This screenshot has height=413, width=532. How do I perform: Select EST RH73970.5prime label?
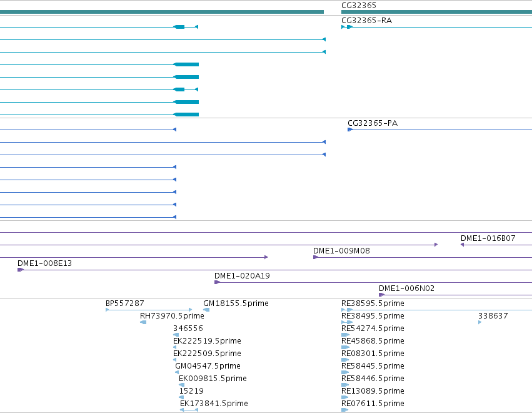pyautogui.click(x=172, y=316)
